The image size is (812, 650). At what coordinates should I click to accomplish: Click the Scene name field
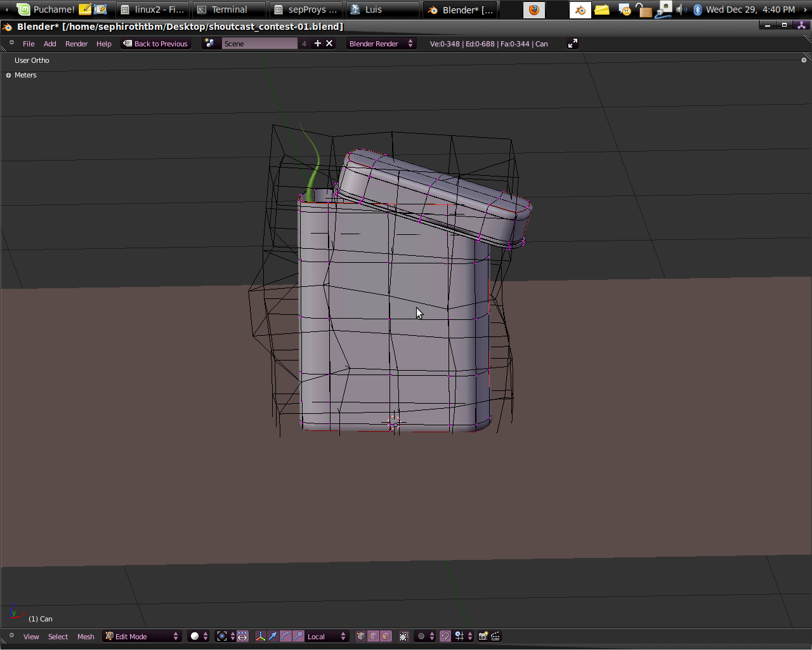point(259,43)
